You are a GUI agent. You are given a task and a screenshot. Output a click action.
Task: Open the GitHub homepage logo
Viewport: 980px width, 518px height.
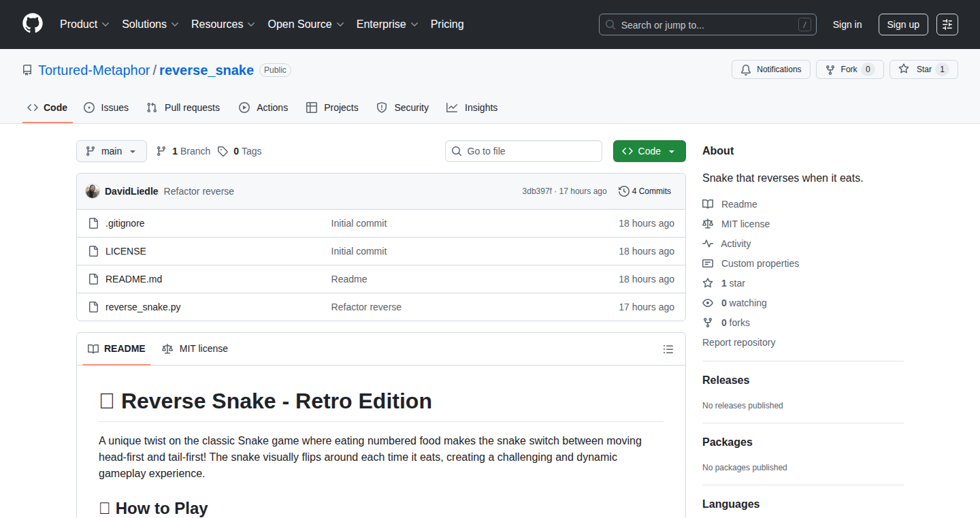tap(33, 24)
